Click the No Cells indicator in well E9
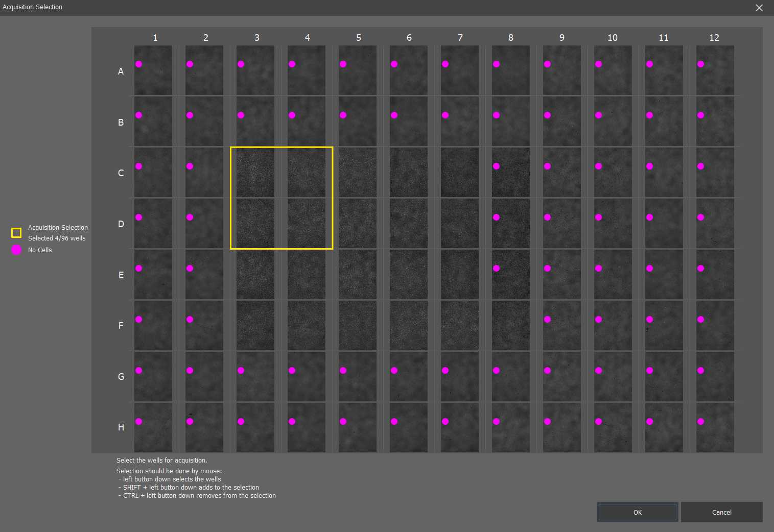The width and height of the screenshot is (774, 532). (547, 268)
